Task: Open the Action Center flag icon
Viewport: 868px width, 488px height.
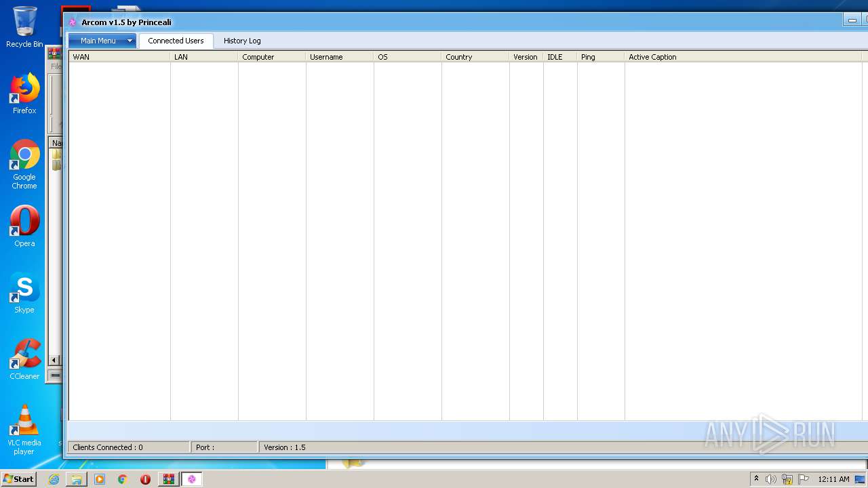Action: pyautogui.click(x=804, y=479)
